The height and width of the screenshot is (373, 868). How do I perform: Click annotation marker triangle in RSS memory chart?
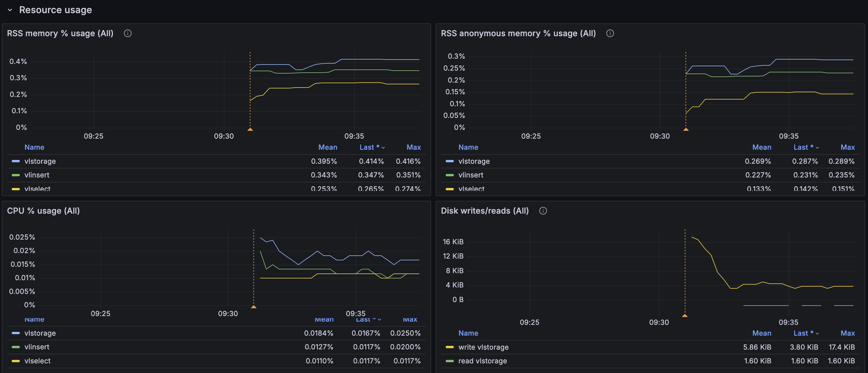pyautogui.click(x=250, y=129)
